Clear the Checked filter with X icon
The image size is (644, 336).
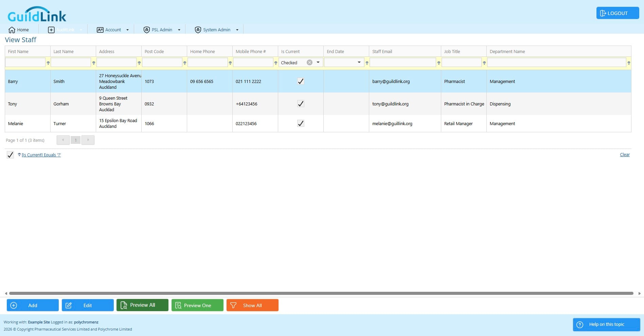pos(309,63)
